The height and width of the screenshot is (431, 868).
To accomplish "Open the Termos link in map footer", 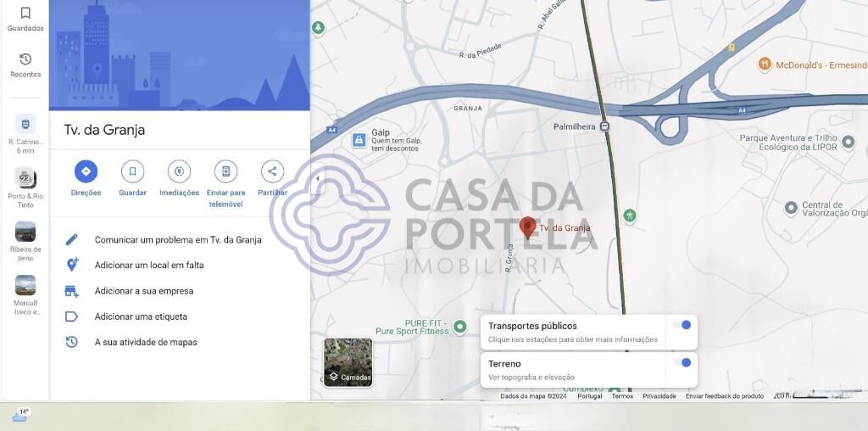I will pos(622,396).
